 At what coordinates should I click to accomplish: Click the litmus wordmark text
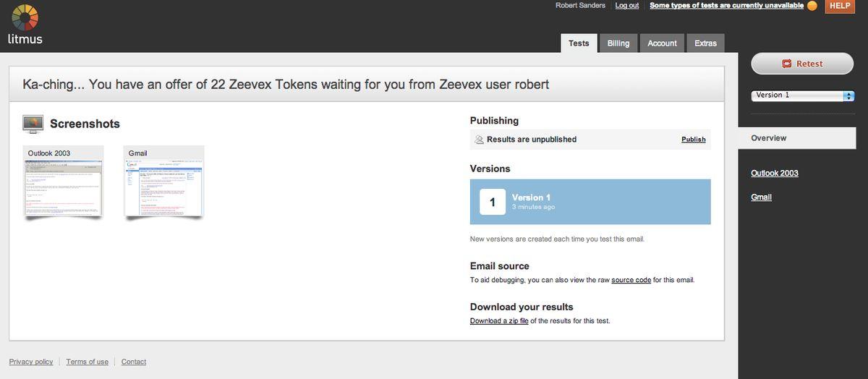pyautogui.click(x=25, y=39)
